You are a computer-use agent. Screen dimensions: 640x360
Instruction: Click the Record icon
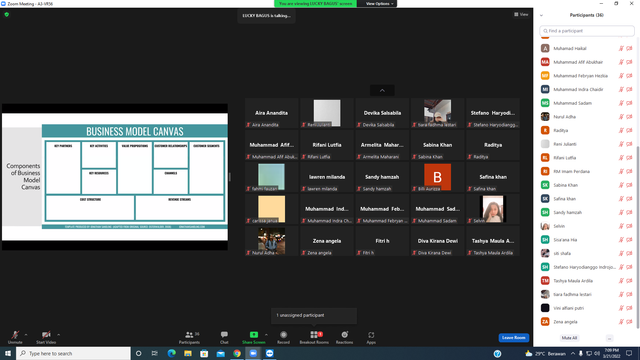tap(283, 335)
